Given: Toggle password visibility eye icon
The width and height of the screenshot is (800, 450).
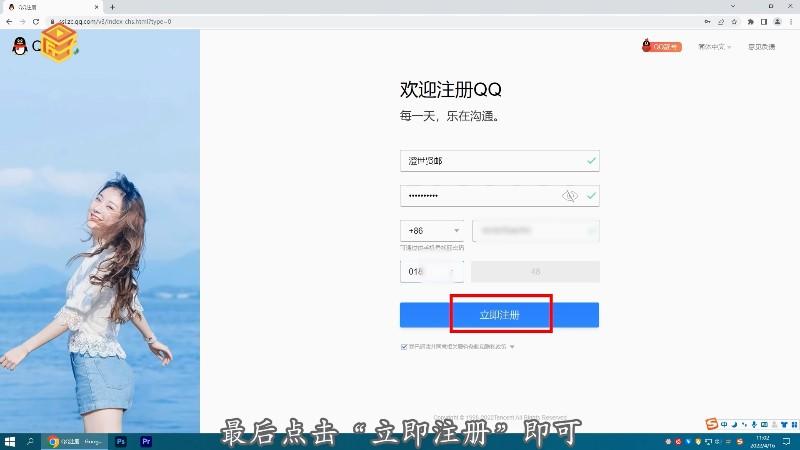Looking at the screenshot, I should coord(569,196).
